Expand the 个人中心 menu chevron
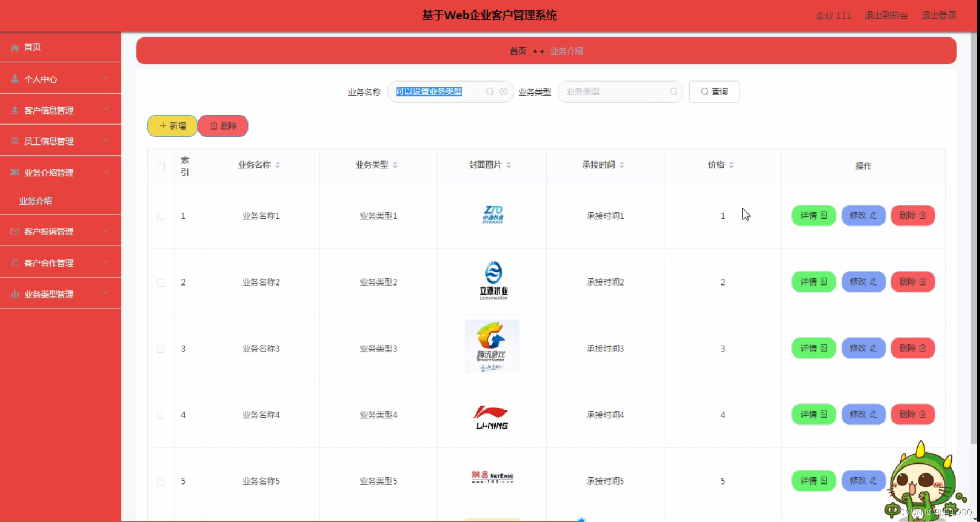The image size is (980, 522). click(105, 78)
